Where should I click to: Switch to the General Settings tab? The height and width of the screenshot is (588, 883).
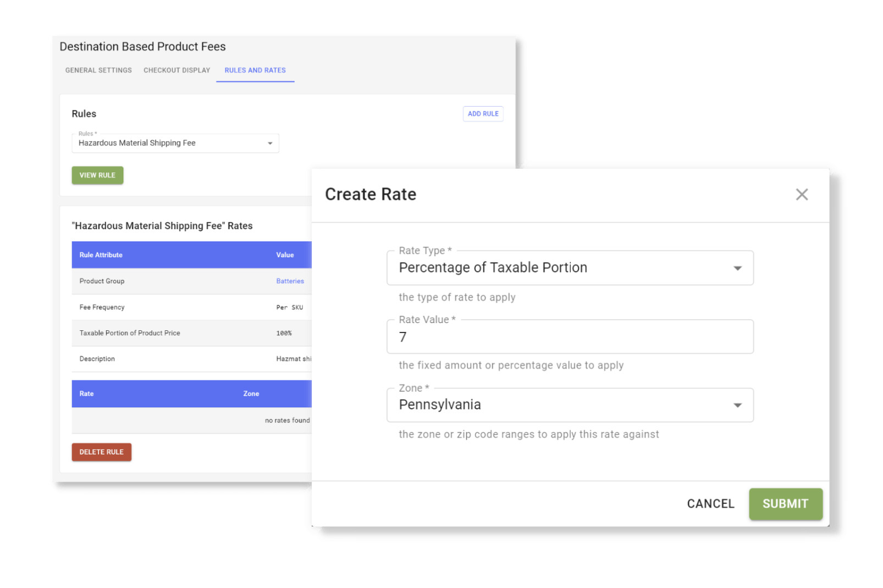tap(98, 70)
